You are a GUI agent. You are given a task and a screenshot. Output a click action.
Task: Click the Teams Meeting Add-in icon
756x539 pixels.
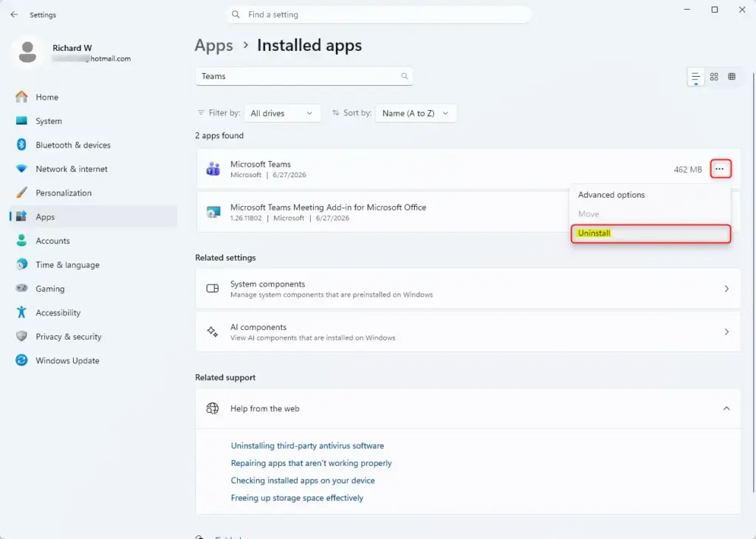213,212
